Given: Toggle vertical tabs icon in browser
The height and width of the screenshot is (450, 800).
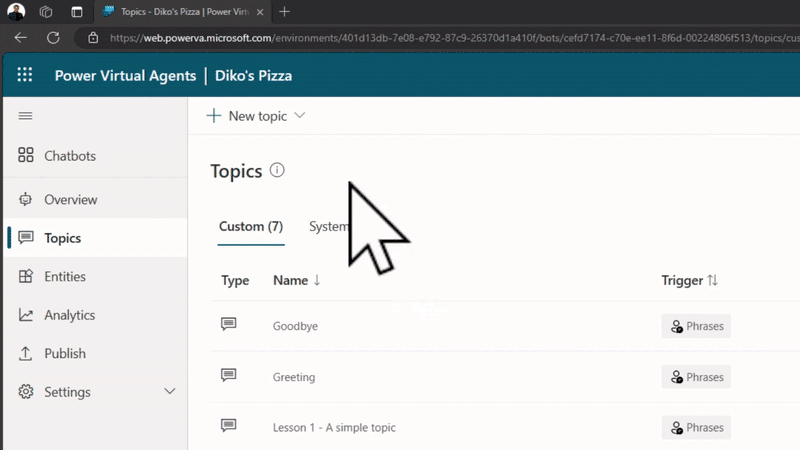Looking at the screenshot, I should (x=77, y=12).
